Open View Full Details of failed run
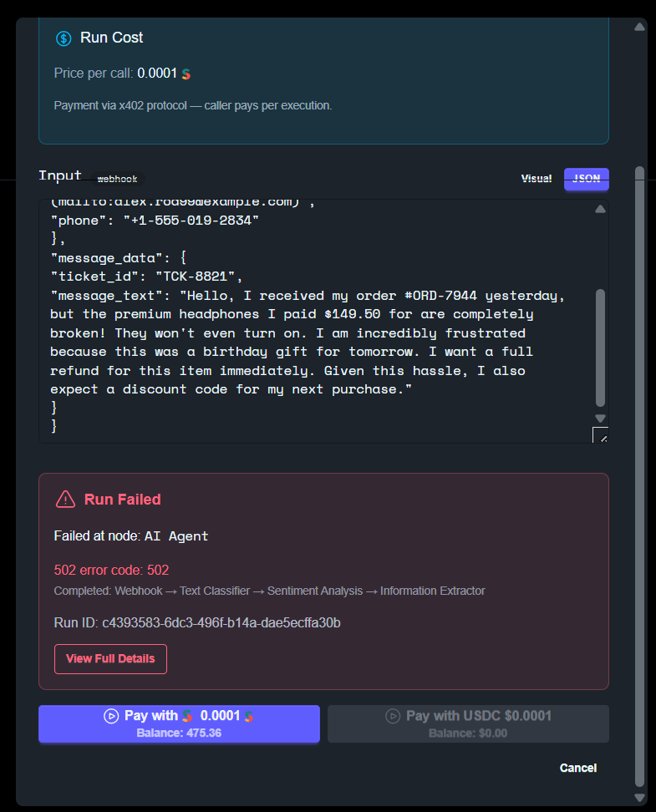Screen dimensions: 656x812 click(x=110, y=659)
